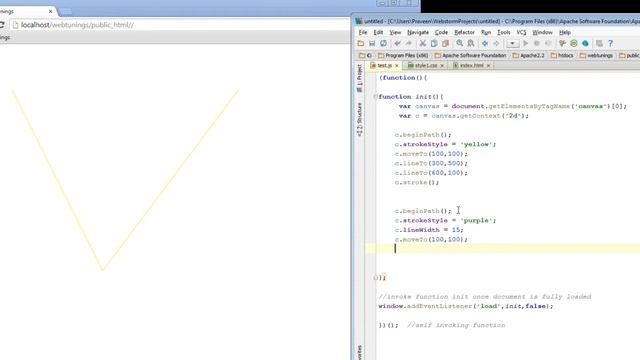
Task: Close the style css editor tab
Action: [x=442, y=65]
